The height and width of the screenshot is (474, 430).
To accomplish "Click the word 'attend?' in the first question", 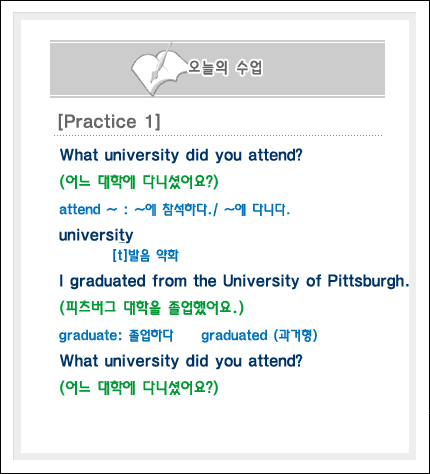I will [275, 155].
